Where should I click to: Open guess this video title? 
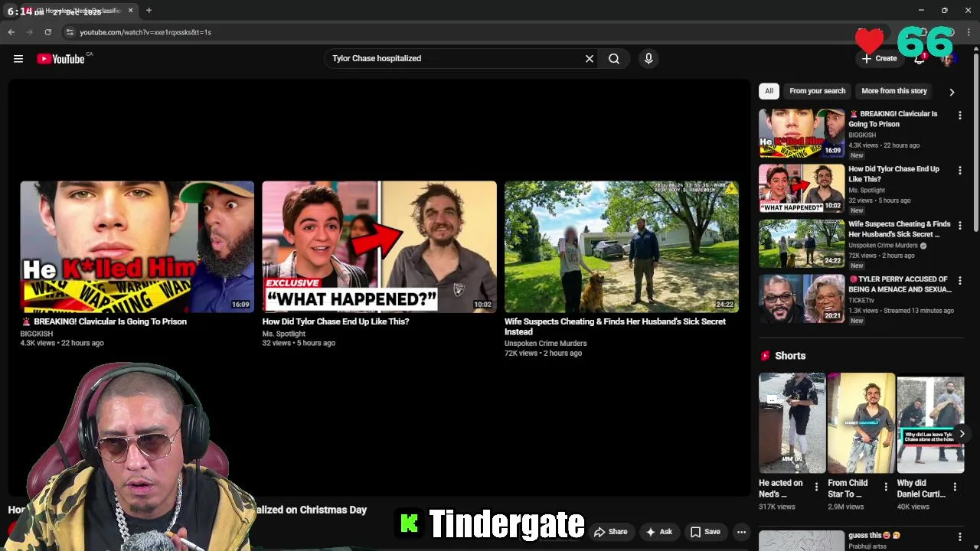[x=874, y=536]
